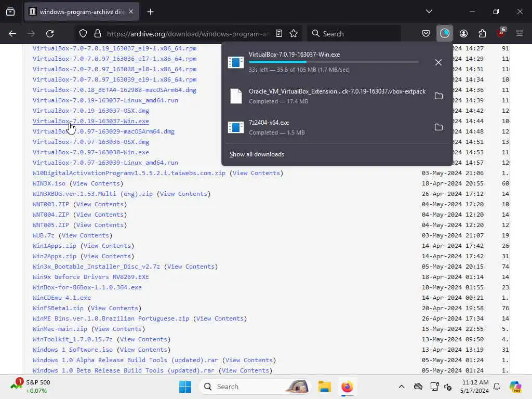View contents of WinFSBeta1.zip
This screenshot has width=532, height=399.
[114, 308]
